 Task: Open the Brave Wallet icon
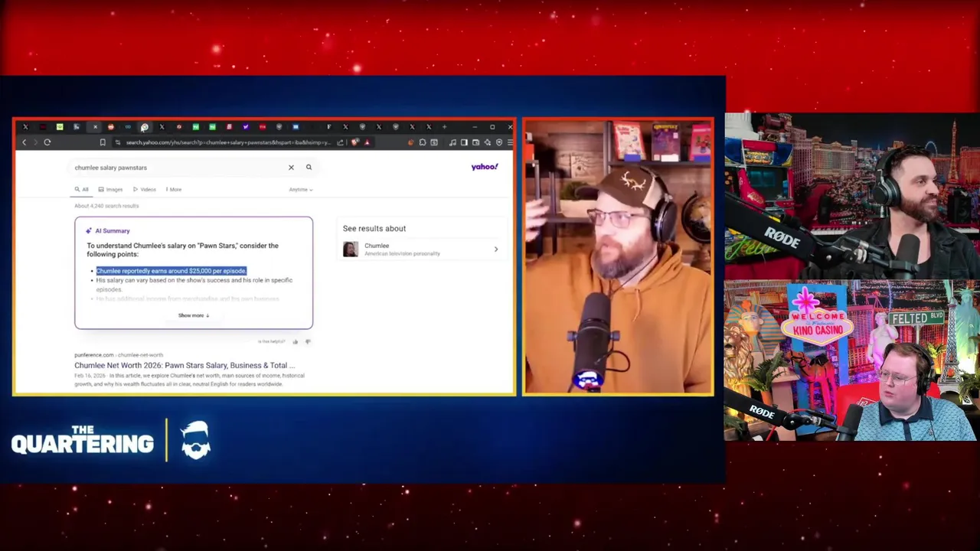tap(475, 142)
